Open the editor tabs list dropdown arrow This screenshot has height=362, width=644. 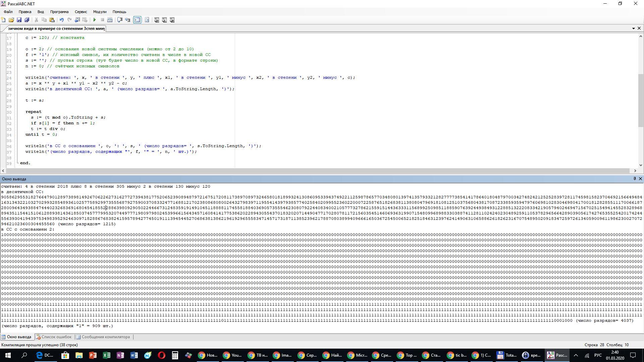[633, 28]
